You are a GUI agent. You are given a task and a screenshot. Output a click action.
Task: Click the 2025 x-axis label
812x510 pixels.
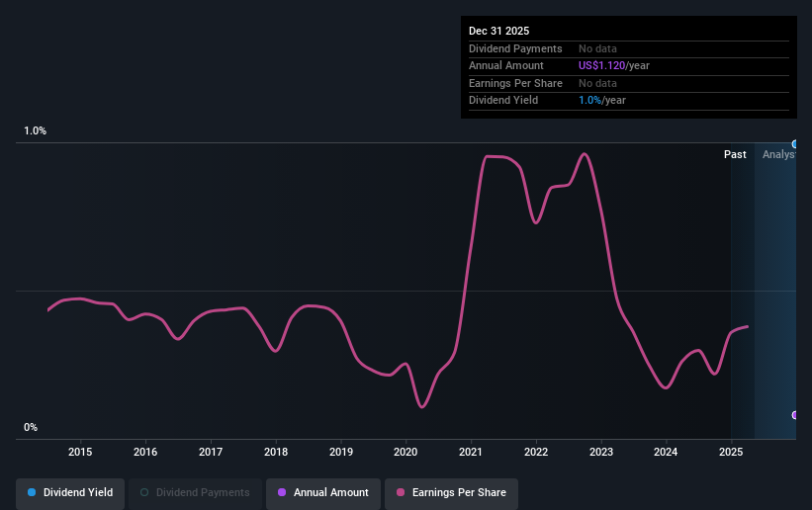click(731, 452)
